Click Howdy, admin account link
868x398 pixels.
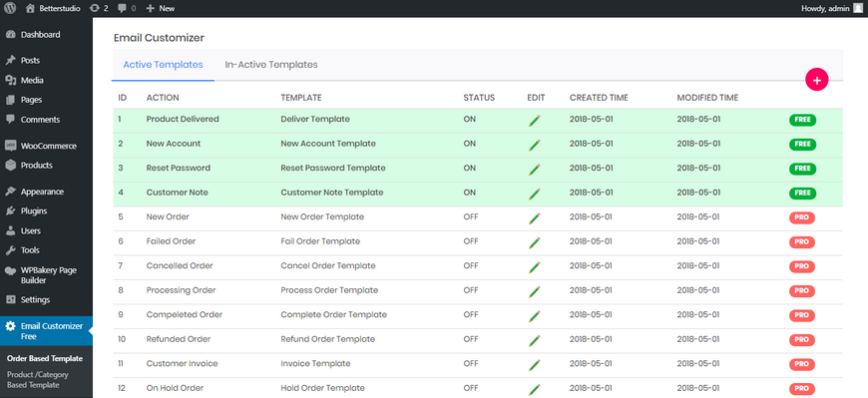825,8
